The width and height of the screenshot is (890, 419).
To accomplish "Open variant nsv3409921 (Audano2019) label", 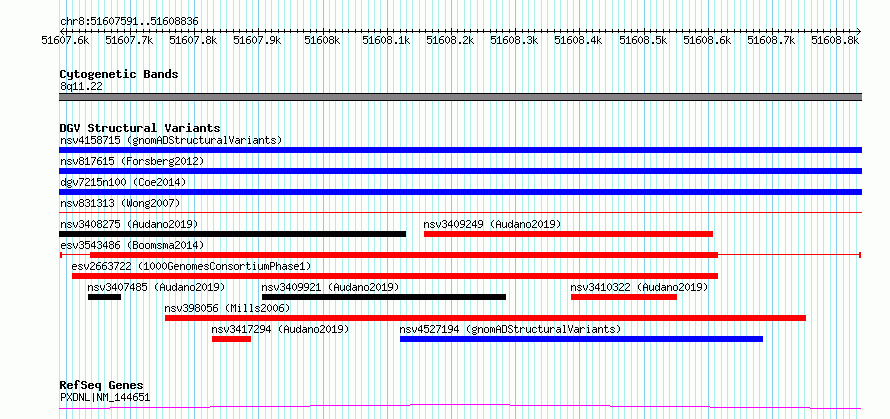I will pos(330,287).
